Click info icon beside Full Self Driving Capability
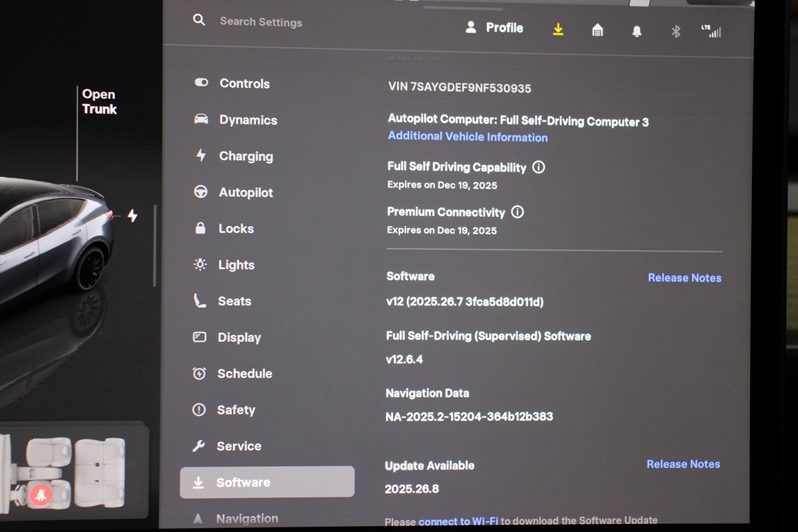 tap(539, 168)
